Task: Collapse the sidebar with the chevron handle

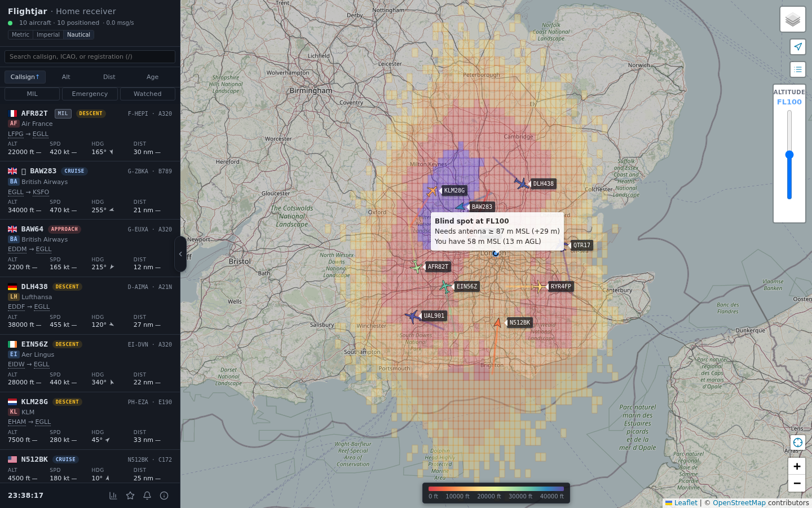Action: pyautogui.click(x=180, y=254)
